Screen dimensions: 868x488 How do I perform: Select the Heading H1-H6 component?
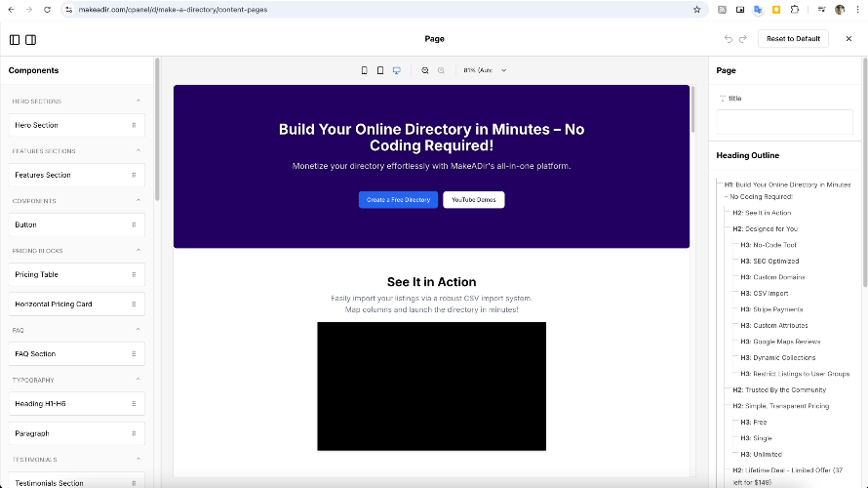(x=77, y=404)
